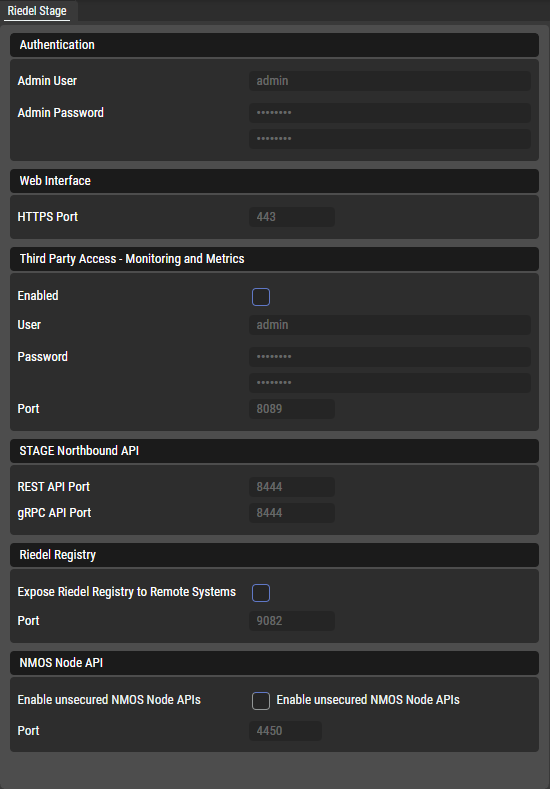Focus the first Admin Password field

coord(389,113)
